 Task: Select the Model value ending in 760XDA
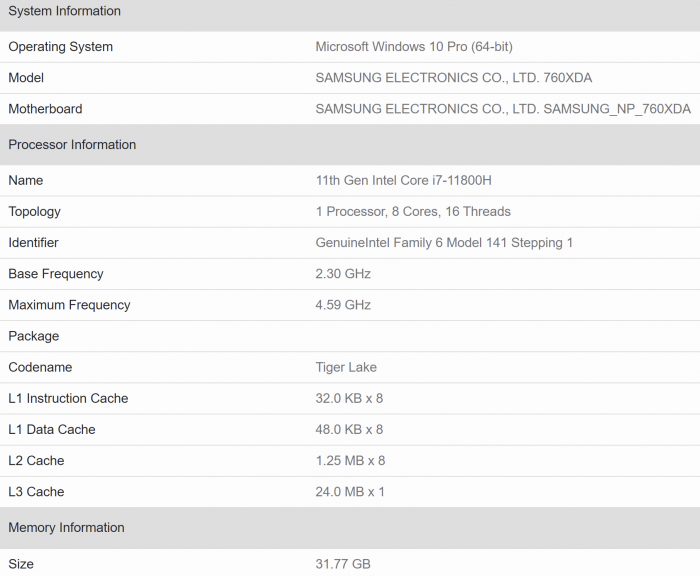[453, 78]
